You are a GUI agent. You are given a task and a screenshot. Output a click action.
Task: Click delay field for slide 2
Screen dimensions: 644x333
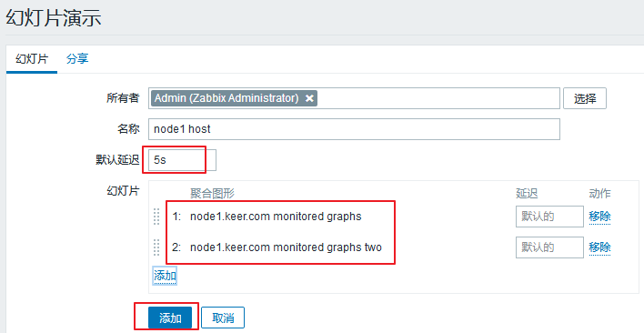pos(549,247)
